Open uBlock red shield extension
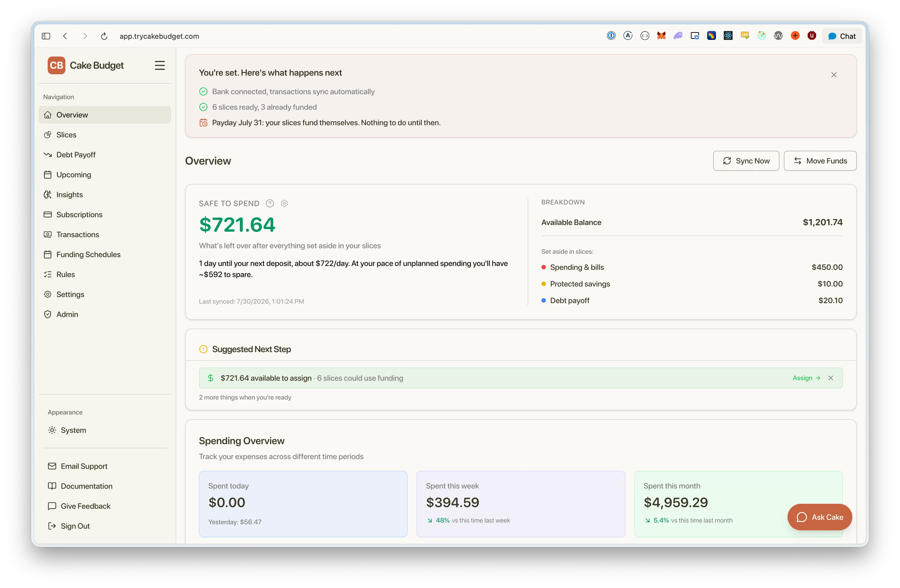The width and height of the screenshot is (900, 588). tap(812, 35)
